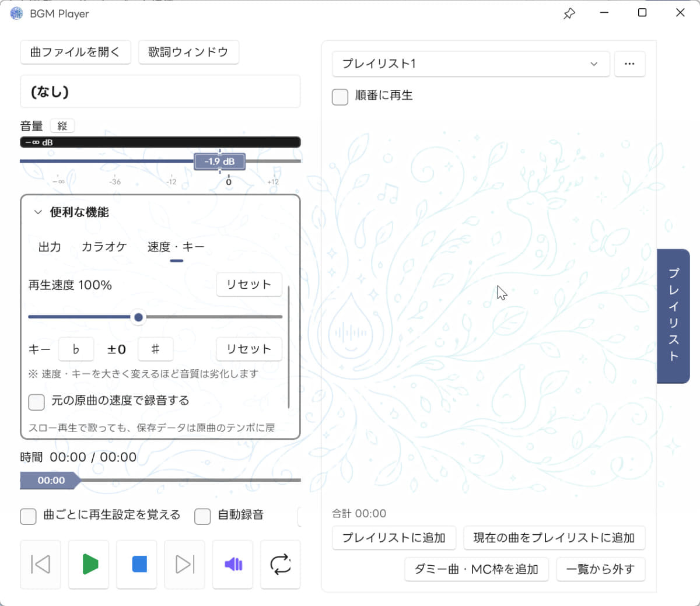700x606 pixels.
Task: Check 元の原曲の速度で録音する option
Action: [36, 402]
